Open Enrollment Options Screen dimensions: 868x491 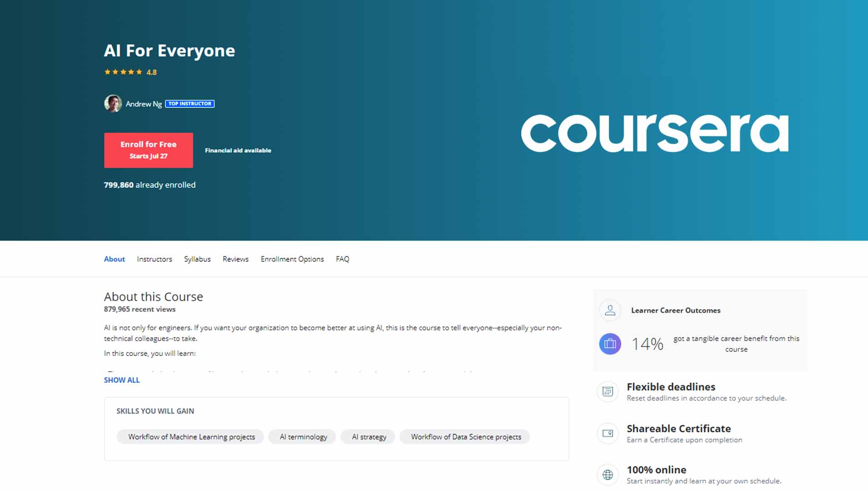tap(292, 259)
